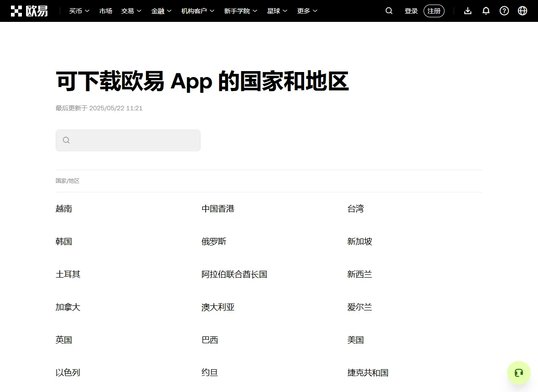Viewport: 538px width, 392px height.
Task: Select 阿拉伯联合酋长国 in the list
Action: click(x=234, y=274)
